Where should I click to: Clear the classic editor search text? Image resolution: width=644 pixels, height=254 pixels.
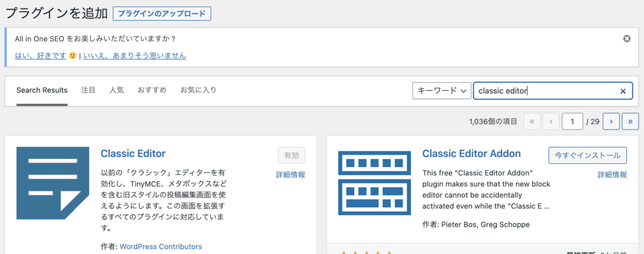(x=623, y=91)
